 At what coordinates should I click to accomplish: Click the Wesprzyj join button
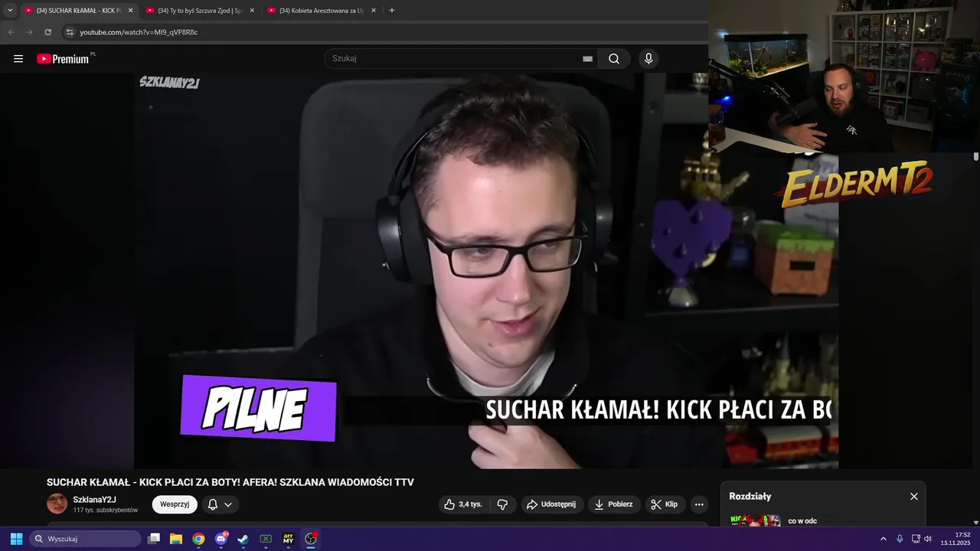tap(175, 504)
